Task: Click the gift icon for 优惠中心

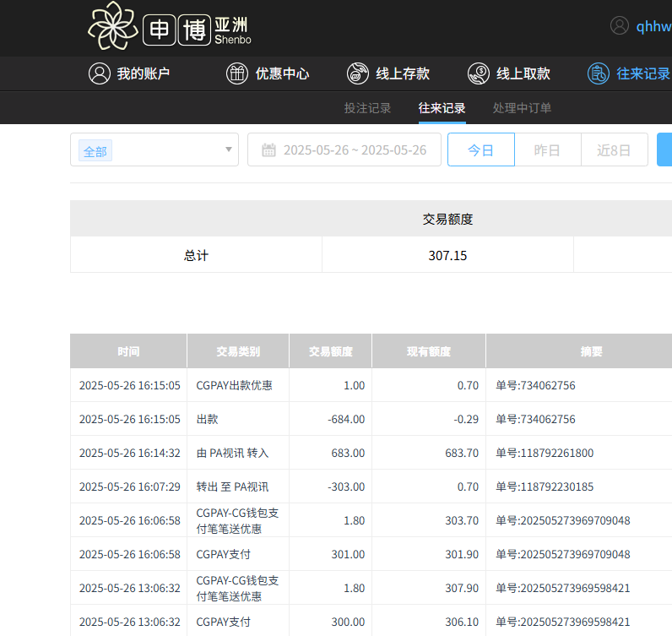Action: [237, 73]
